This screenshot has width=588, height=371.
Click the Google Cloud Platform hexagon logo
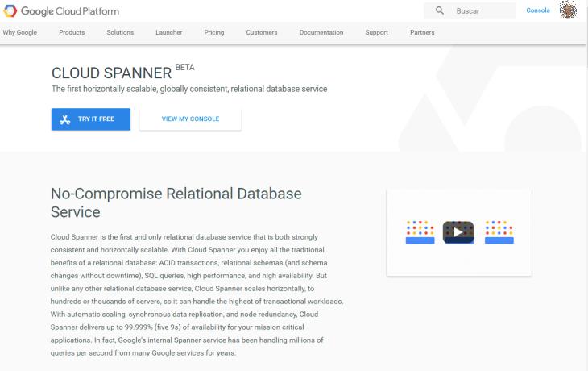click(x=10, y=11)
